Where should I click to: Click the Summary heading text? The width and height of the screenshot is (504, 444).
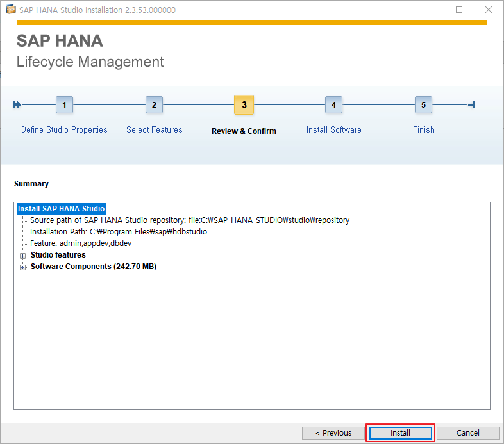[31, 184]
